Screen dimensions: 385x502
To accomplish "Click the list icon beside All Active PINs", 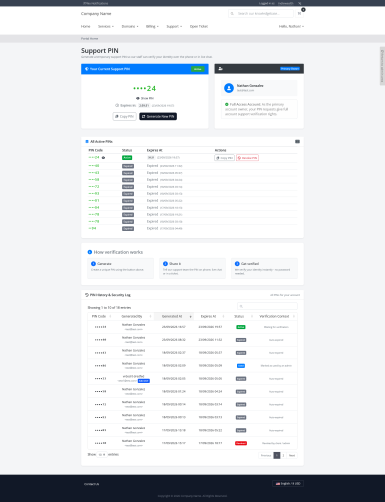I will pos(87,142).
